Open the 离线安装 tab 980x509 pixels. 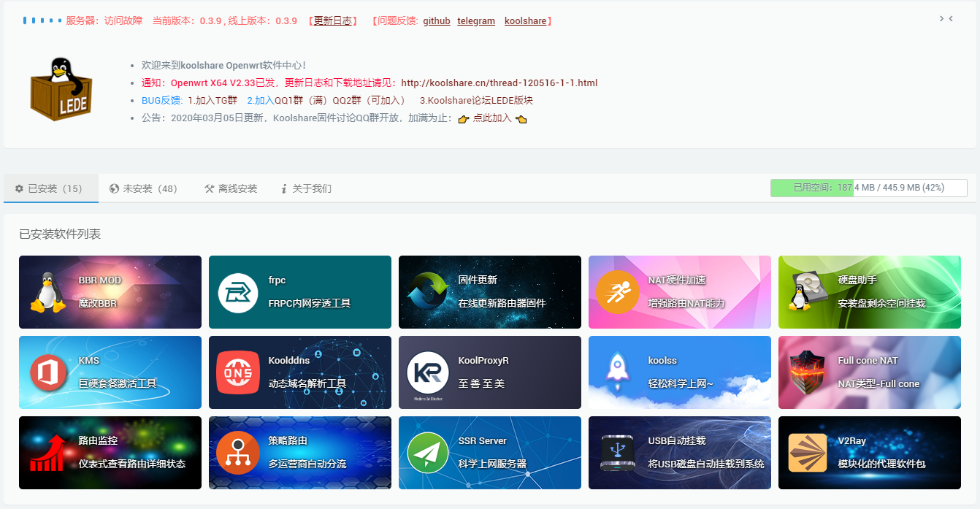pos(232,188)
